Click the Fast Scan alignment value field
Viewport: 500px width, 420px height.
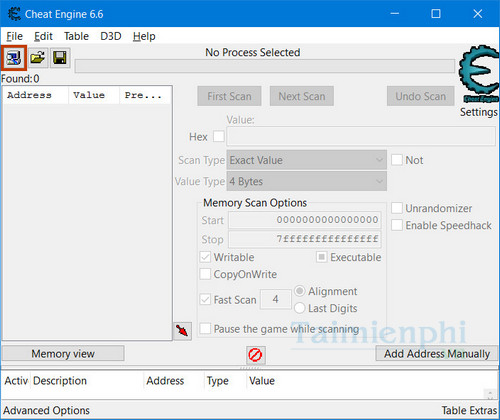276,299
